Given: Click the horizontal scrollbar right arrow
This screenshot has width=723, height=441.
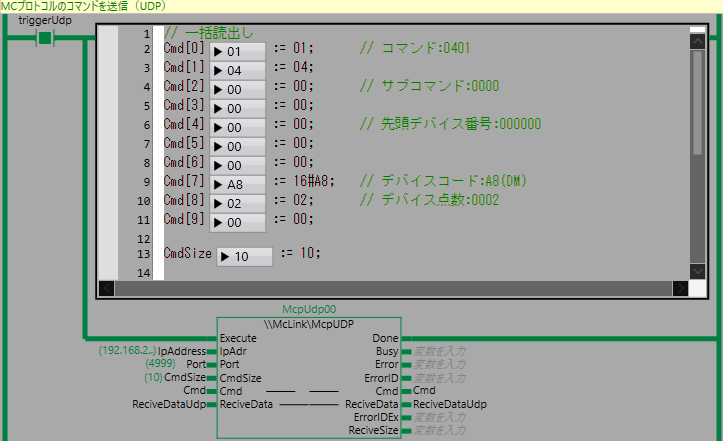Looking at the screenshot, I should pyautogui.click(x=680, y=289).
